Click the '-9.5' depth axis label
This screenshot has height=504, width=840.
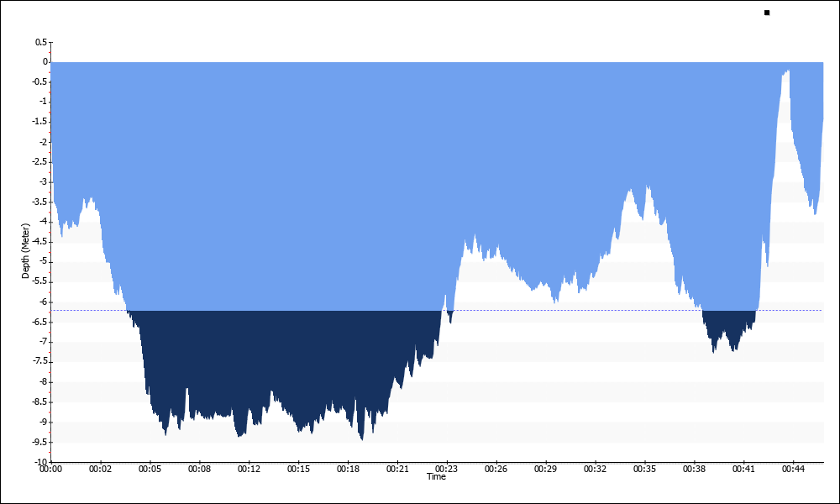pyautogui.click(x=39, y=442)
